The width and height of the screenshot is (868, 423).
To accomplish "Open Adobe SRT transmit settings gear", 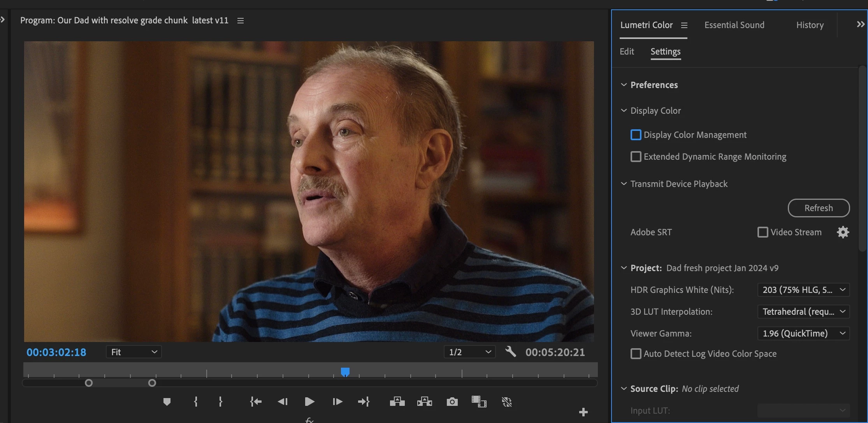I will pos(843,232).
